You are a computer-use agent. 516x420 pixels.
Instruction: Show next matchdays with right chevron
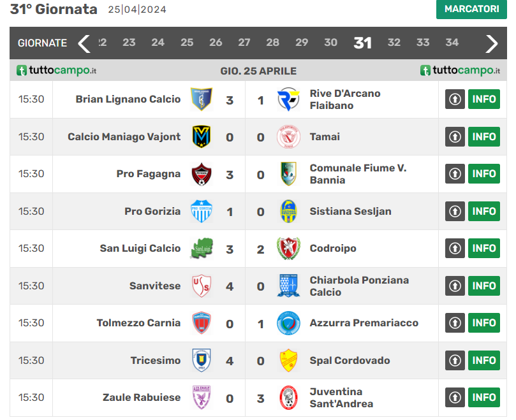(x=491, y=43)
